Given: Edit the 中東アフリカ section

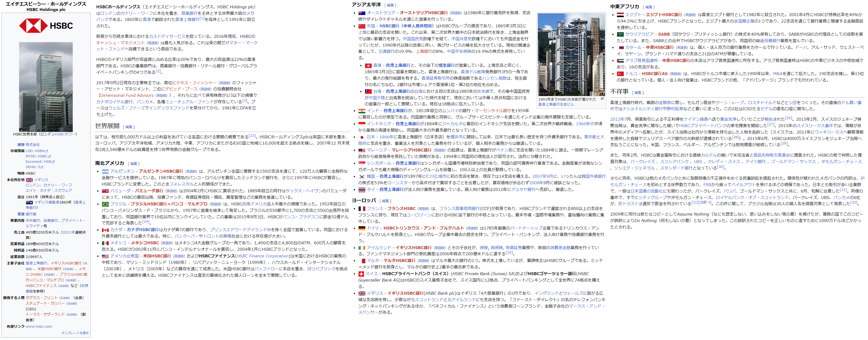Looking at the screenshot, I should pyautogui.click(x=649, y=7).
